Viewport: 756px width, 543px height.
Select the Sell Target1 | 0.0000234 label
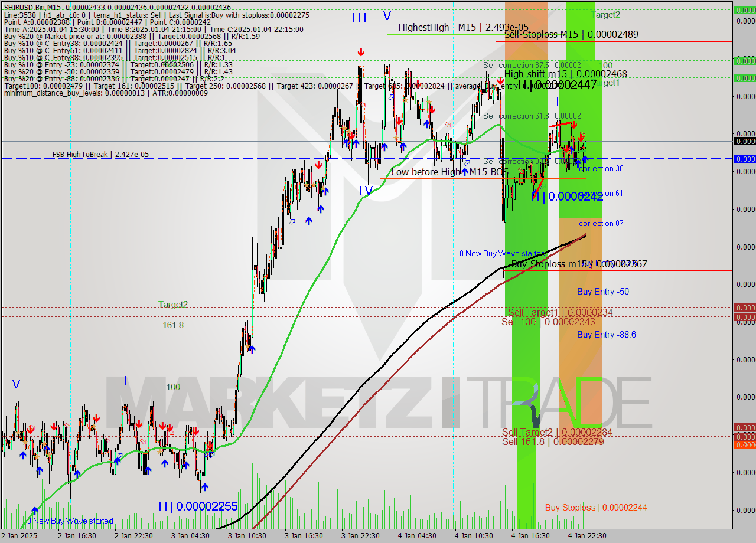(x=560, y=312)
